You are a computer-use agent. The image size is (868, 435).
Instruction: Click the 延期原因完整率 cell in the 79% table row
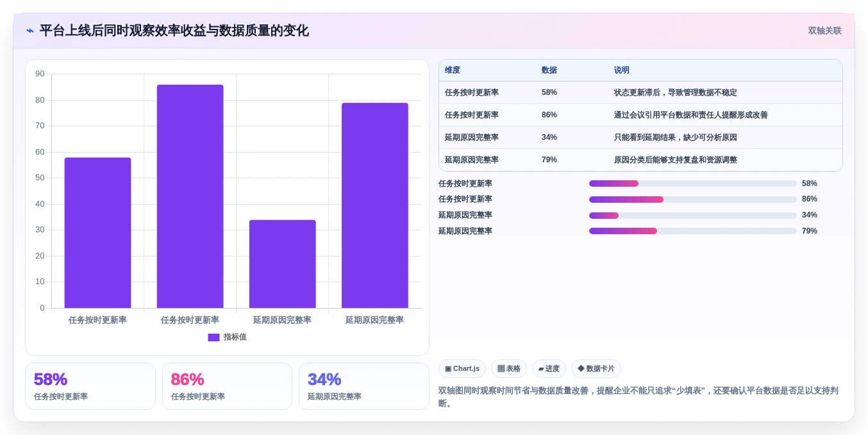(472, 160)
